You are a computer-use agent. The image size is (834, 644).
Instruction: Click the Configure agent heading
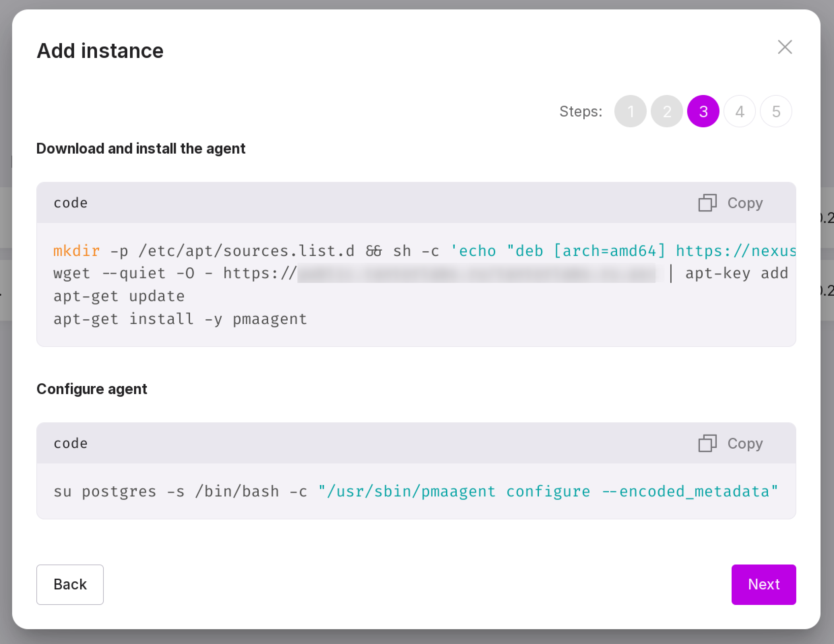pos(92,389)
